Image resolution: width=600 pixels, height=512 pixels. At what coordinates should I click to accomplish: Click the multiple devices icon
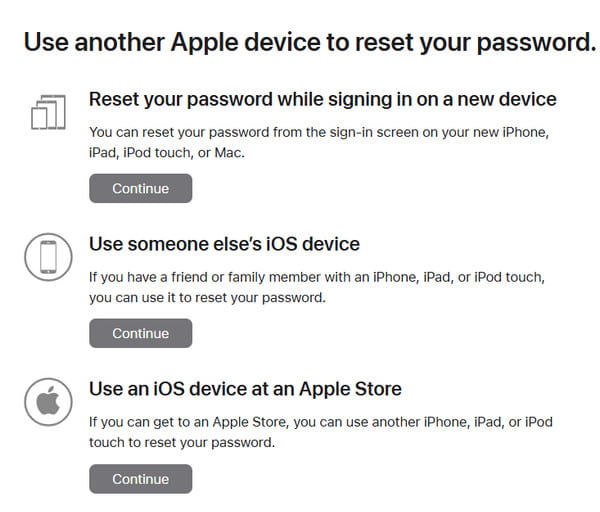[47, 113]
